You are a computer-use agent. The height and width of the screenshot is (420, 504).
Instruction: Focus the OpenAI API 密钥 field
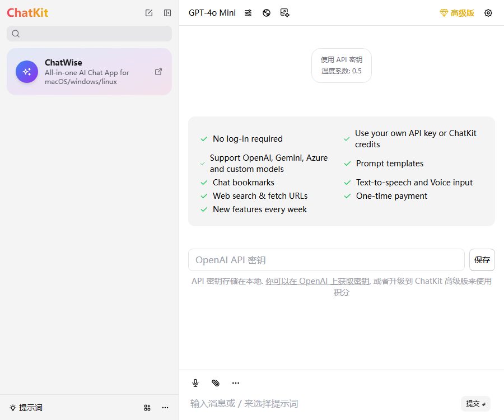(326, 260)
